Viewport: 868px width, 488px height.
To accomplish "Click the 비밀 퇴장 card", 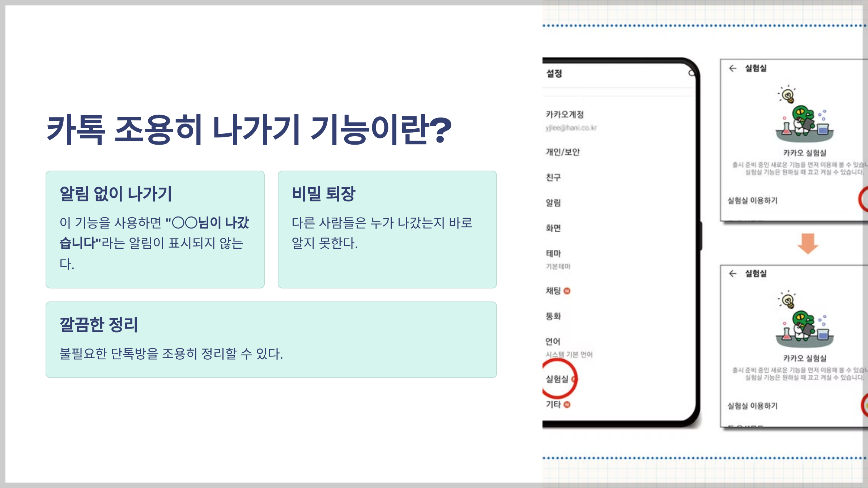I will tap(387, 229).
